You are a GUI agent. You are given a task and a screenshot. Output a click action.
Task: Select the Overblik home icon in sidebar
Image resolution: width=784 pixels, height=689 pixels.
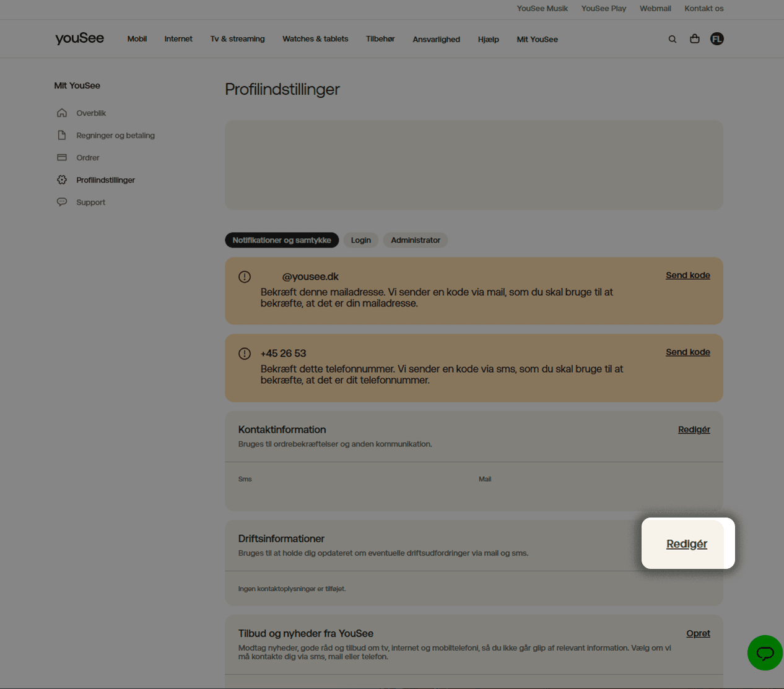click(x=61, y=113)
